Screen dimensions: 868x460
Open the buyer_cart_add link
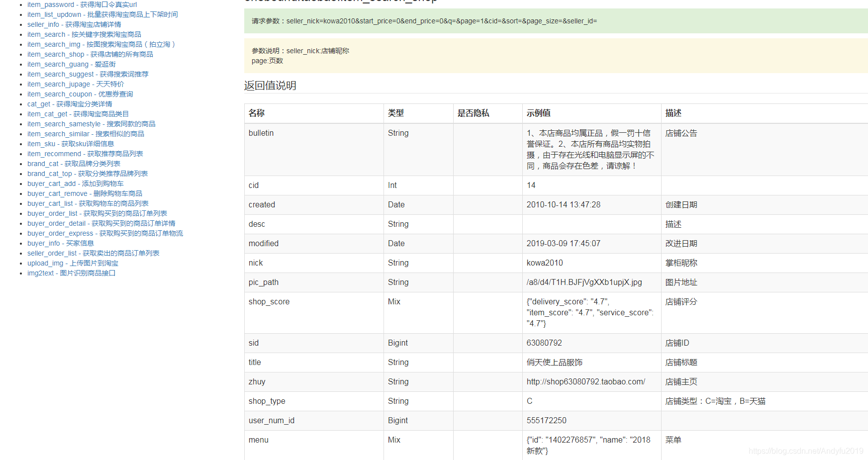pyautogui.click(x=76, y=184)
